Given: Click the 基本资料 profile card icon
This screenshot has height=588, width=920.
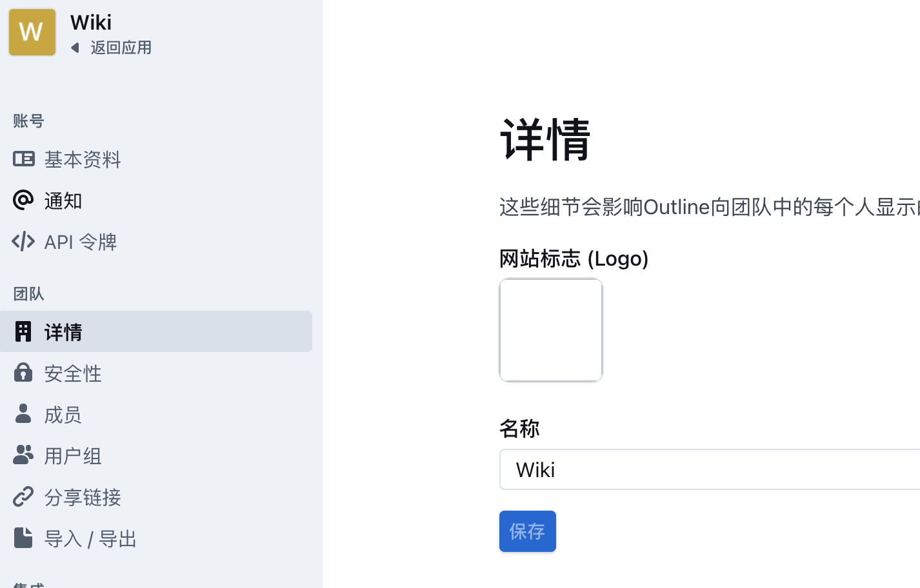Looking at the screenshot, I should point(24,159).
